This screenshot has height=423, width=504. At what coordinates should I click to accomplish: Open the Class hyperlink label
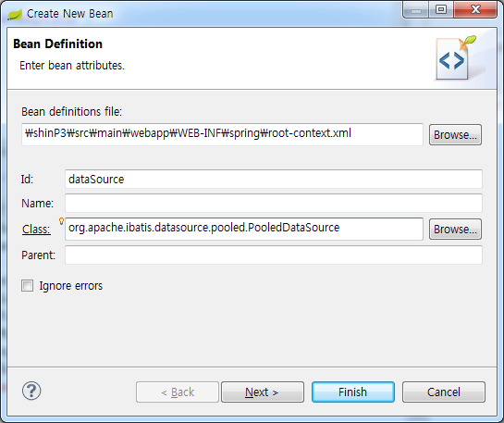tap(36, 230)
